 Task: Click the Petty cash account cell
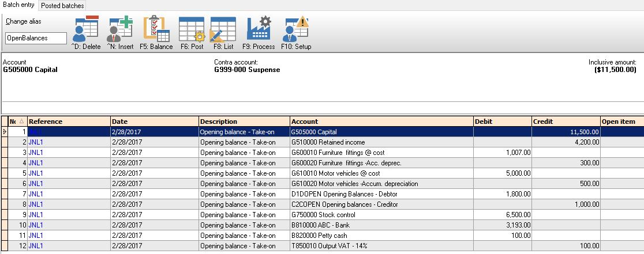[x=381, y=236]
